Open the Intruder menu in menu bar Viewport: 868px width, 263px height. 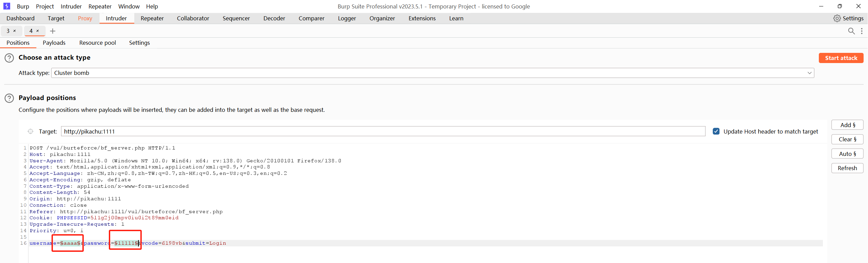click(71, 6)
